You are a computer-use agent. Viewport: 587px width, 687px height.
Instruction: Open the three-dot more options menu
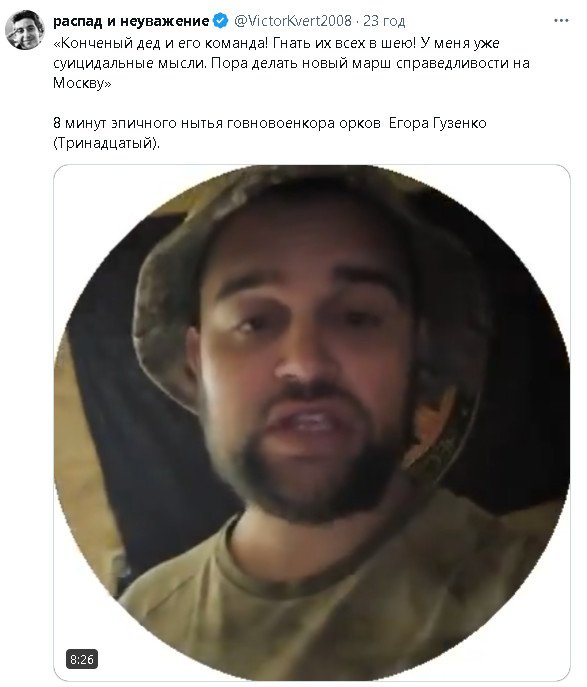point(561,21)
